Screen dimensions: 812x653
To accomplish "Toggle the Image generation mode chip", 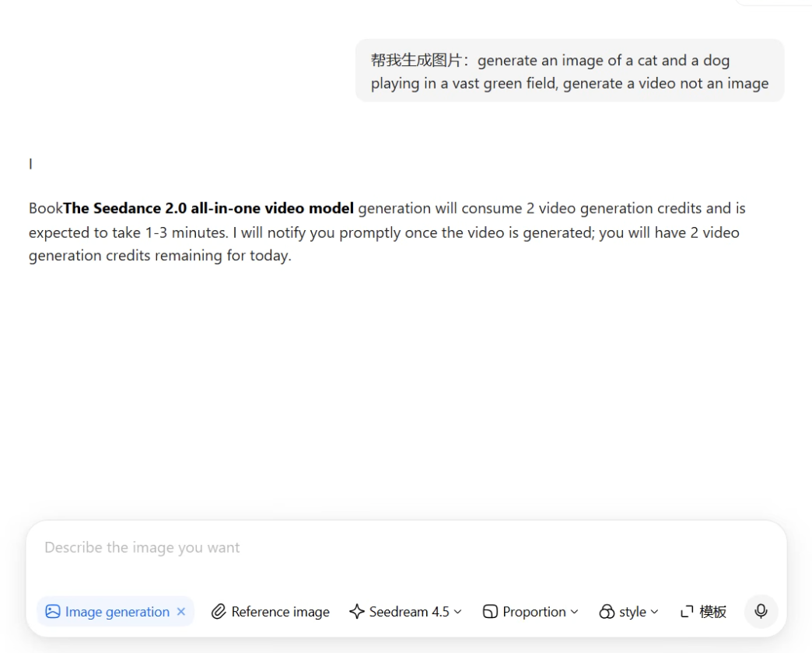I will [115, 612].
